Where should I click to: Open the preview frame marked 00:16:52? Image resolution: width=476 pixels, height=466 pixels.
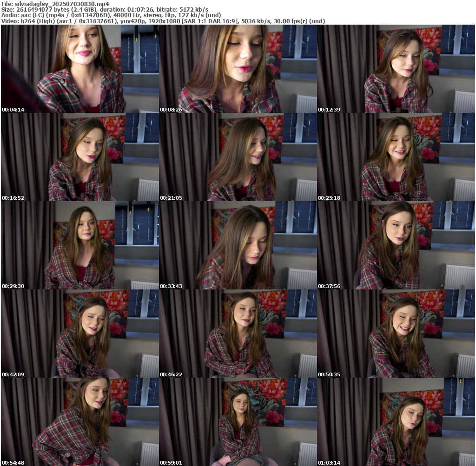(80, 157)
